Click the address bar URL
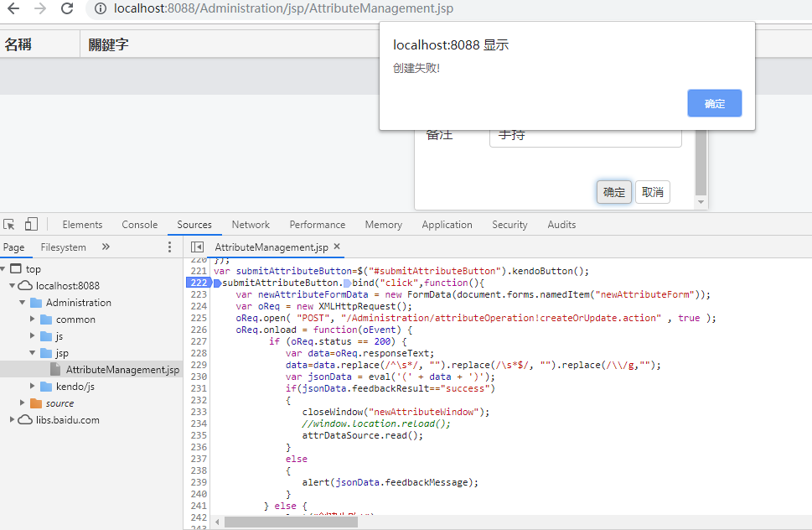This screenshot has height=530, width=812. [283, 9]
